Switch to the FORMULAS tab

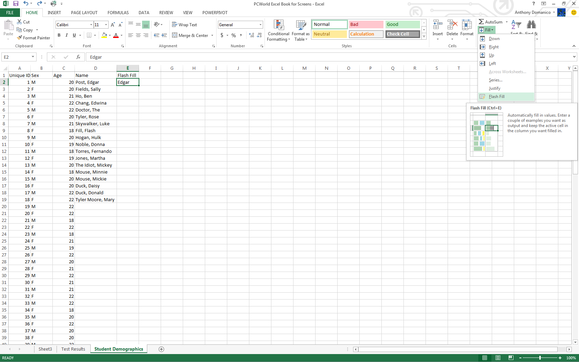click(x=118, y=13)
